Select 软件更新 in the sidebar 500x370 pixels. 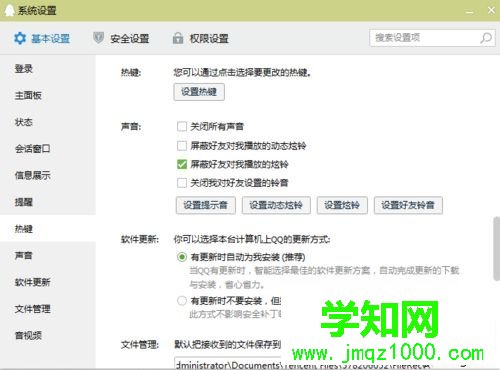pos(33,282)
